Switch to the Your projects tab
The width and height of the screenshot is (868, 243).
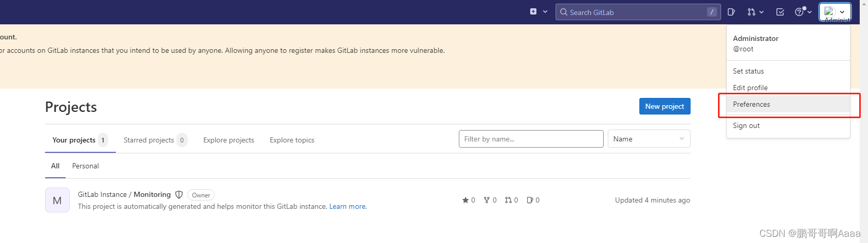pyautogui.click(x=80, y=140)
